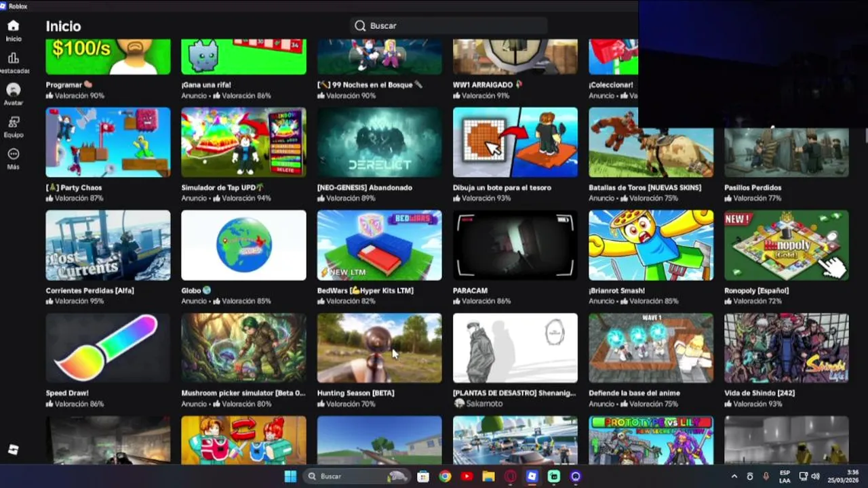Click the Sakamoto label under Shenanigans
Image resolution: width=868 pixels, height=488 pixels.
click(x=478, y=403)
